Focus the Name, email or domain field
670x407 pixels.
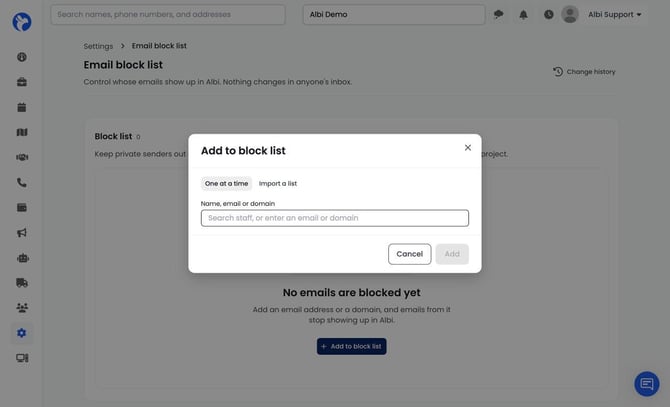(x=335, y=218)
